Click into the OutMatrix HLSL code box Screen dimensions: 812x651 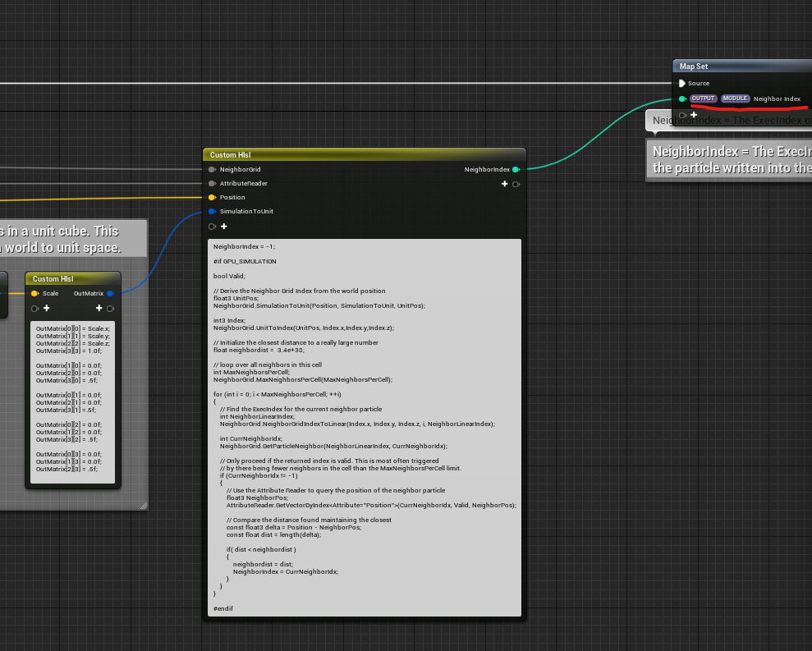pos(72,402)
